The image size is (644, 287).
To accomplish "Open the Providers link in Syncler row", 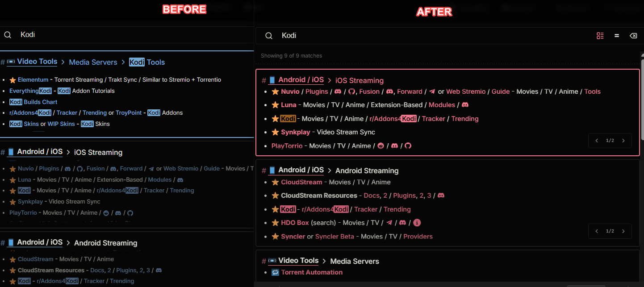I will click(418, 237).
